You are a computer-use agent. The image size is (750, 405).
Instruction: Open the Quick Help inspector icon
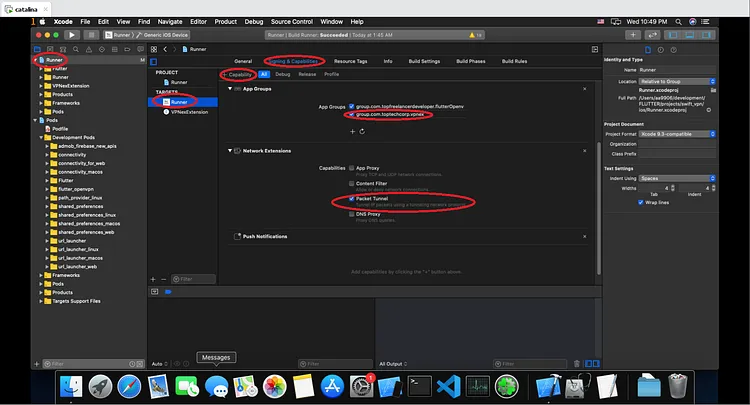click(673, 50)
